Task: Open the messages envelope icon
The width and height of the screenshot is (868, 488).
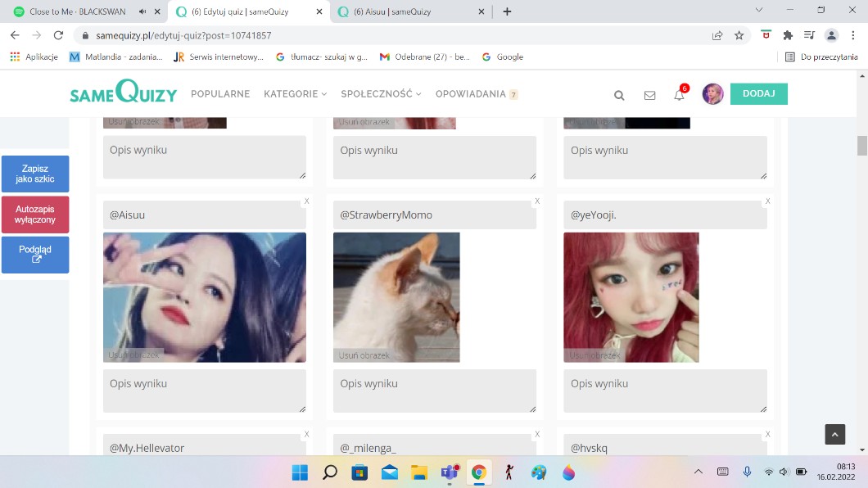Action: [x=649, y=95]
